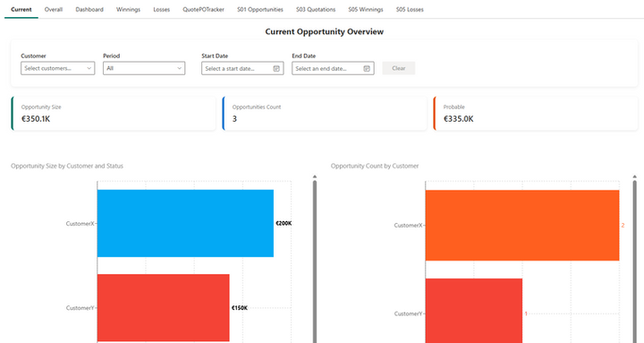Viewport: 644px width, 343px height.
Task: Select the blue CustomerX size bar
Action: pos(185,223)
